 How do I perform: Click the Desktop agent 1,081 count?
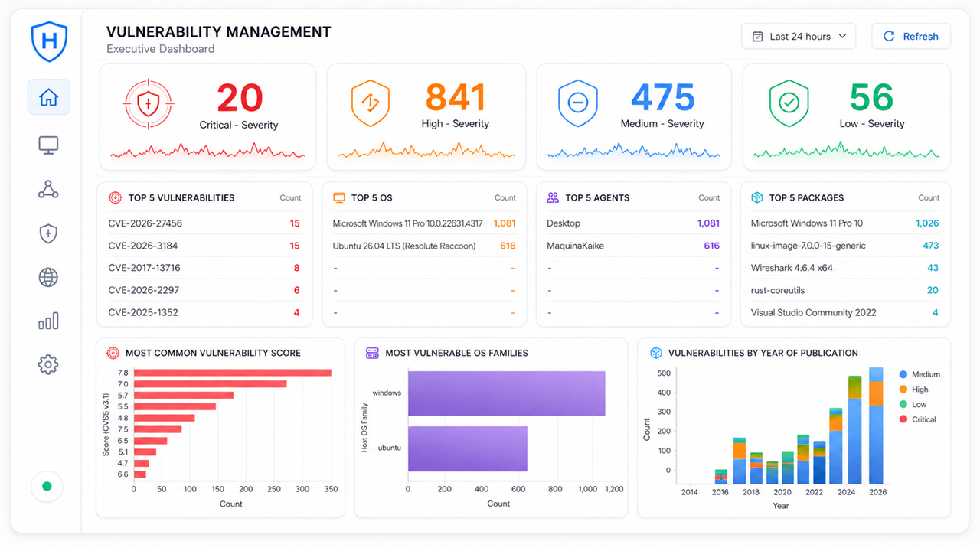coord(708,223)
